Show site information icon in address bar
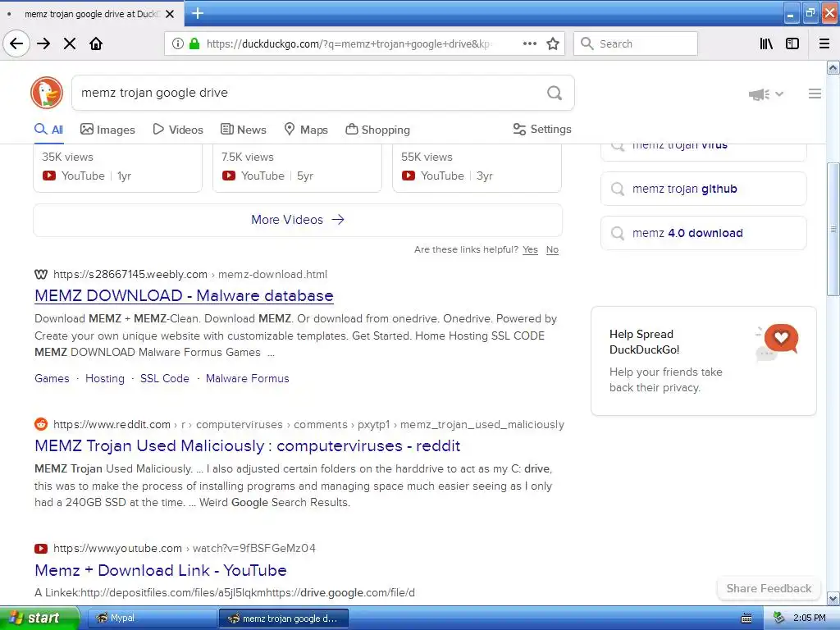This screenshot has height=630, width=840. pos(178,43)
